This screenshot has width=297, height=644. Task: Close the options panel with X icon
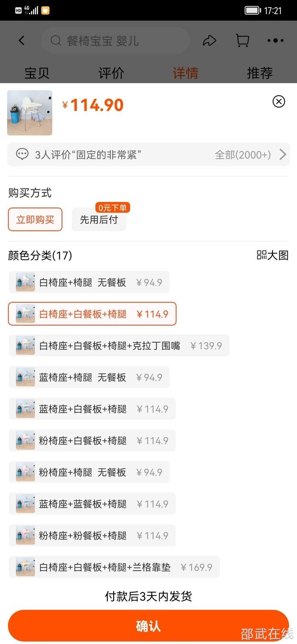279,101
